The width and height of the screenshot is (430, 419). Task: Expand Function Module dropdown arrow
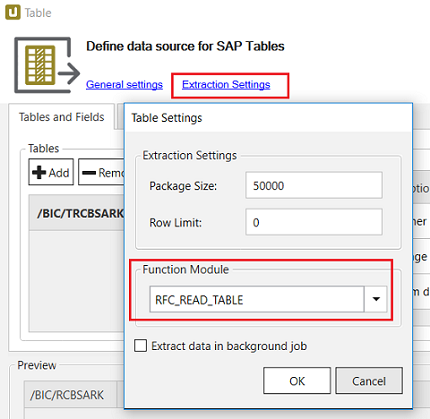pyautogui.click(x=376, y=299)
